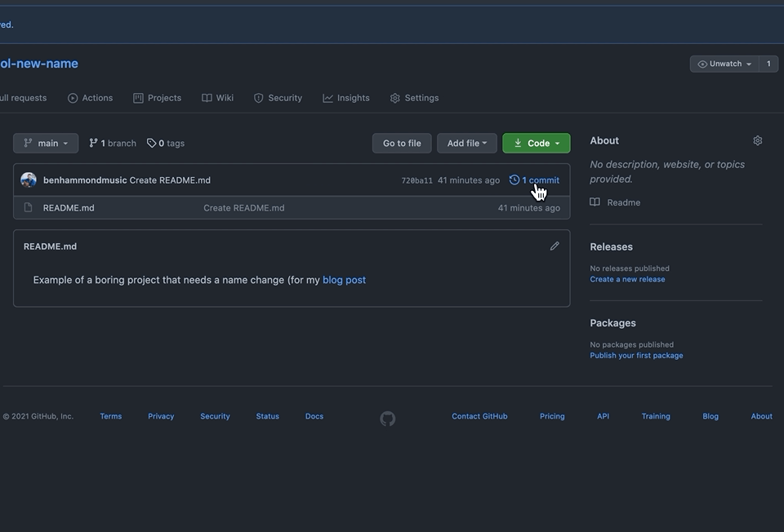Image resolution: width=784 pixels, height=532 pixels.
Task: Click the Security footer link
Action: (215, 416)
